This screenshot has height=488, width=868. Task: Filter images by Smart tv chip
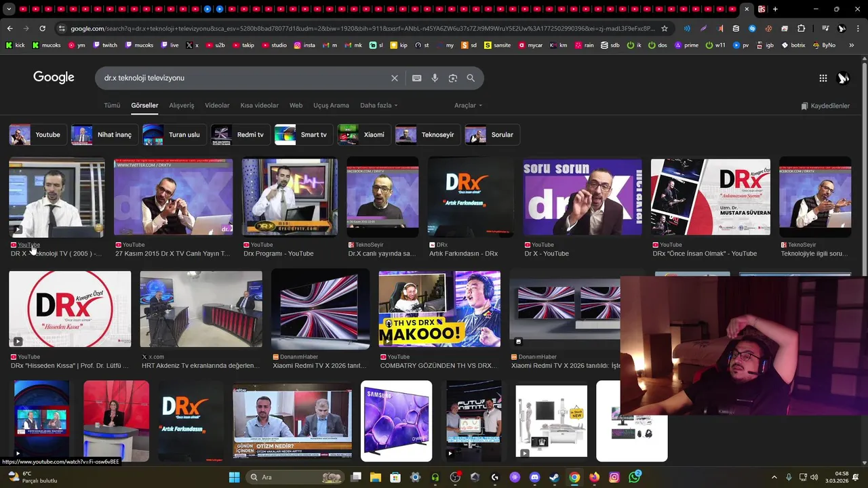[x=304, y=135]
